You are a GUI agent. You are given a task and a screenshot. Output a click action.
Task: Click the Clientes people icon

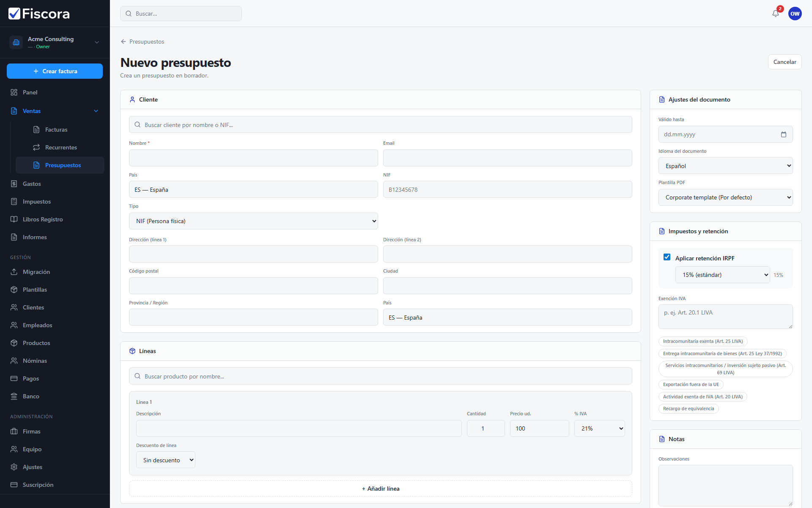tap(14, 307)
